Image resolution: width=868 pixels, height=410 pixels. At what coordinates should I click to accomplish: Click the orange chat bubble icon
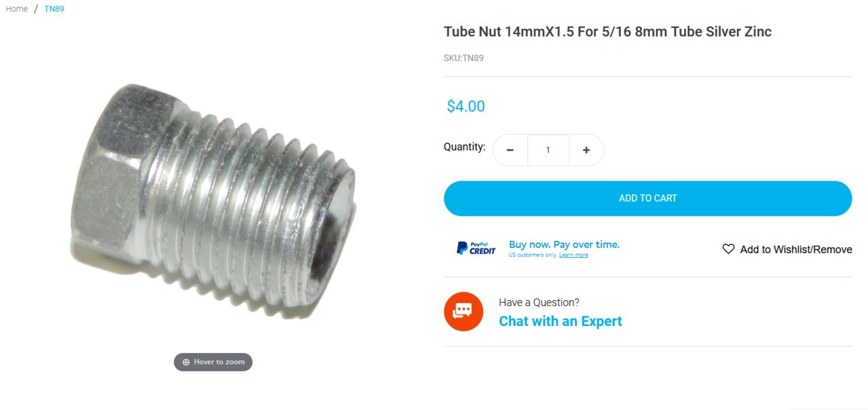coord(464,312)
